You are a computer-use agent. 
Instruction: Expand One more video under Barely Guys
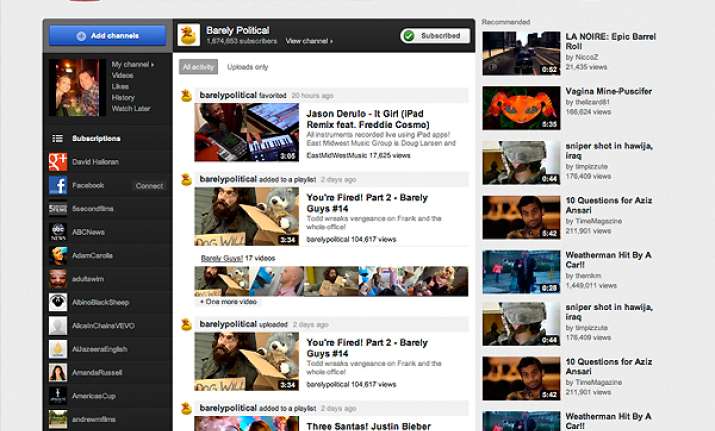tap(228, 301)
